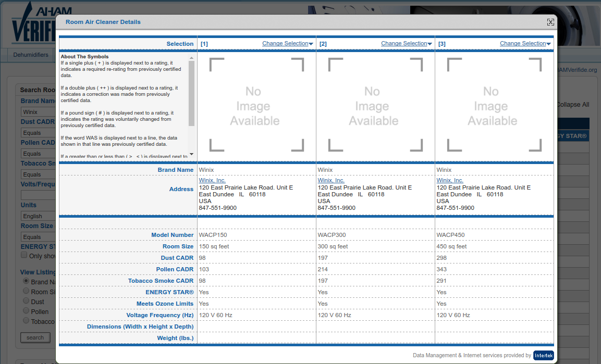Click the Pollen CADR value 103
This screenshot has height=364, width=601.
204,269
